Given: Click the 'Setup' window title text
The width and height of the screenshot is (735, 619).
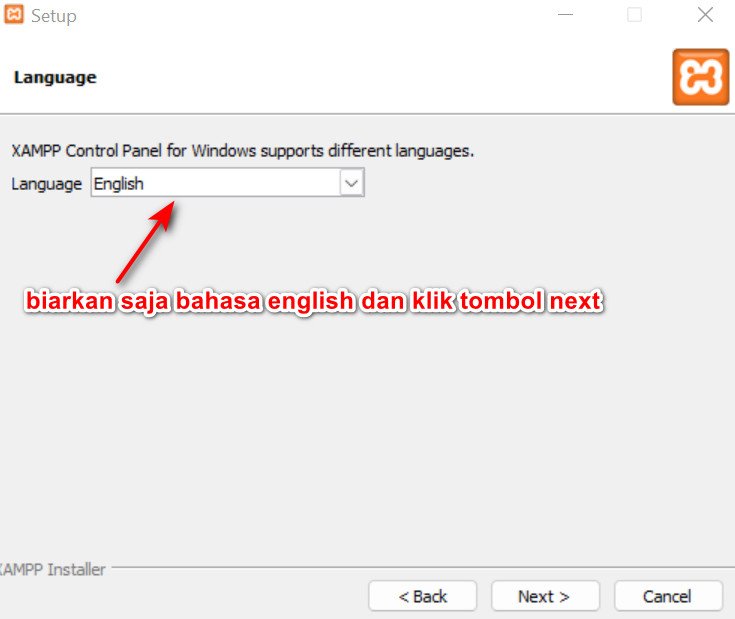Looking at the screenshot, I should pyautogui.click(x=54, y=16).
